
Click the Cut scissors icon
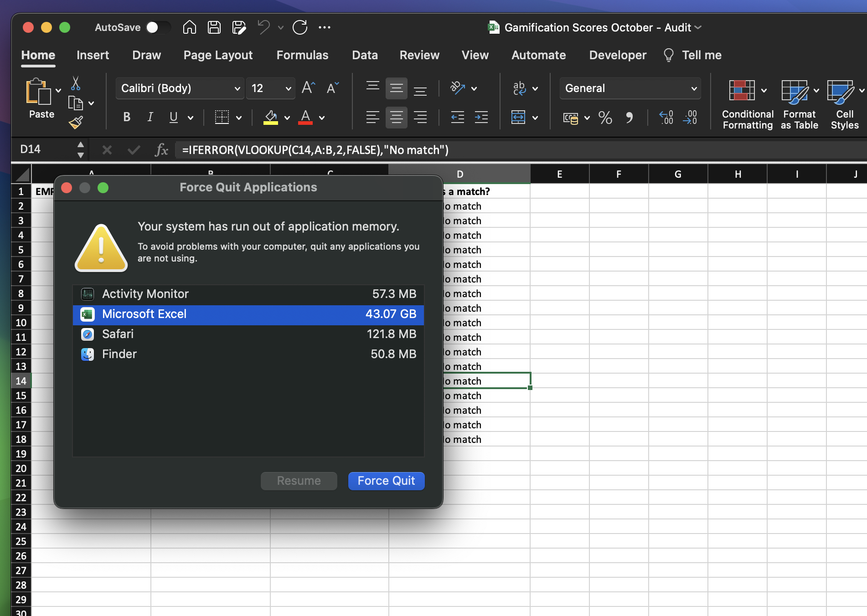(x=76, y=83)
